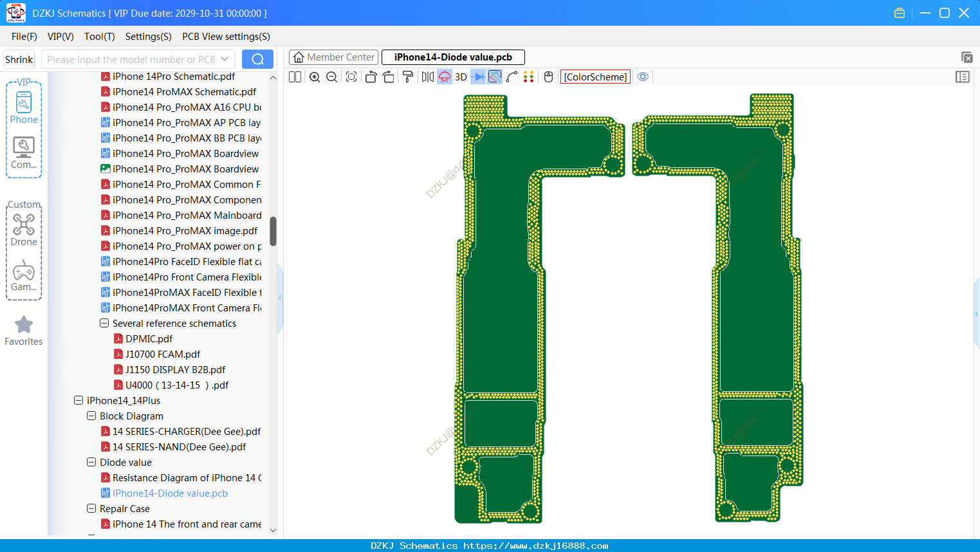Viewport: 980px width, 552px height.
Task: Open iPhone14Pro FaceID Flexible file
Action: [187, 262]
